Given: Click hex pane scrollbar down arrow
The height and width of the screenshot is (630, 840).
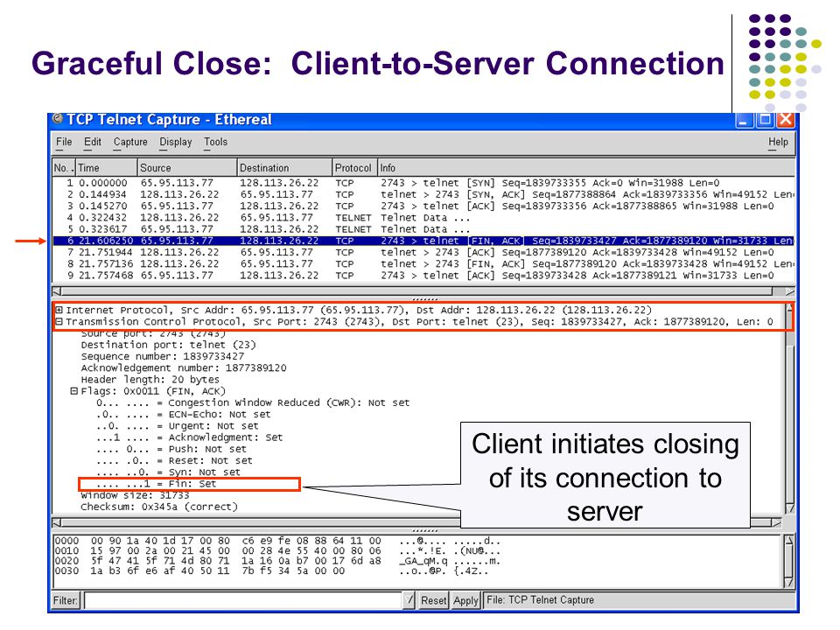Looking at the screenshot, I should 789,583.
